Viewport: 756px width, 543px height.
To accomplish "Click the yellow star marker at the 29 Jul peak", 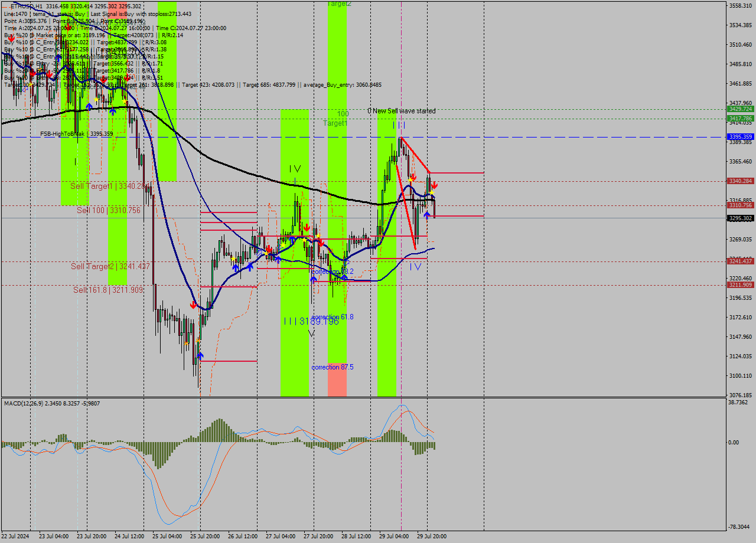I will coord(410,180).
